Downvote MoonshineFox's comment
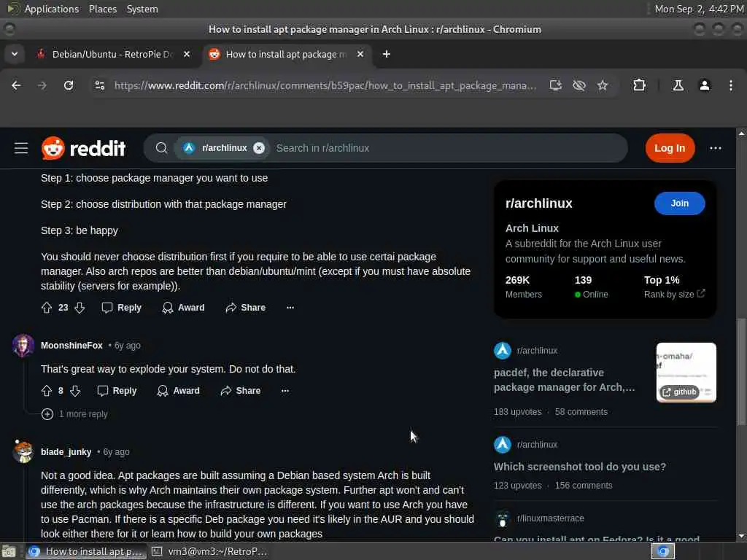Screen dimensions: 747x560 [75, 391]
